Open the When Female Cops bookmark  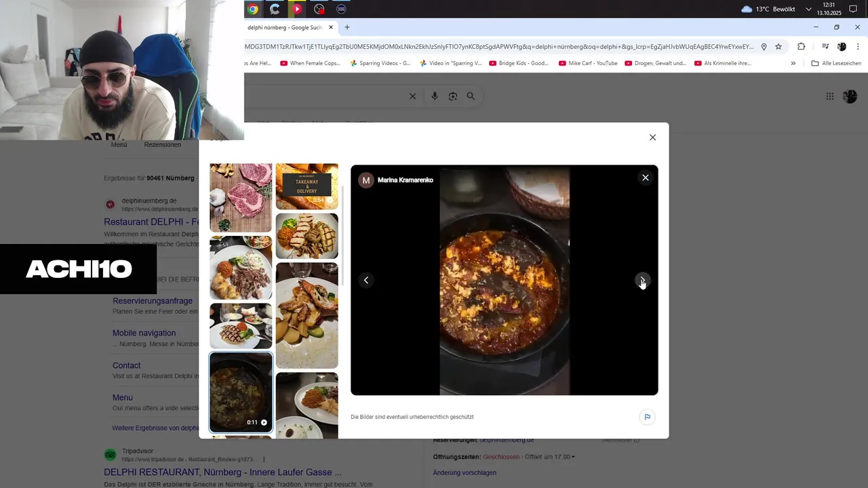coord(310,63)
